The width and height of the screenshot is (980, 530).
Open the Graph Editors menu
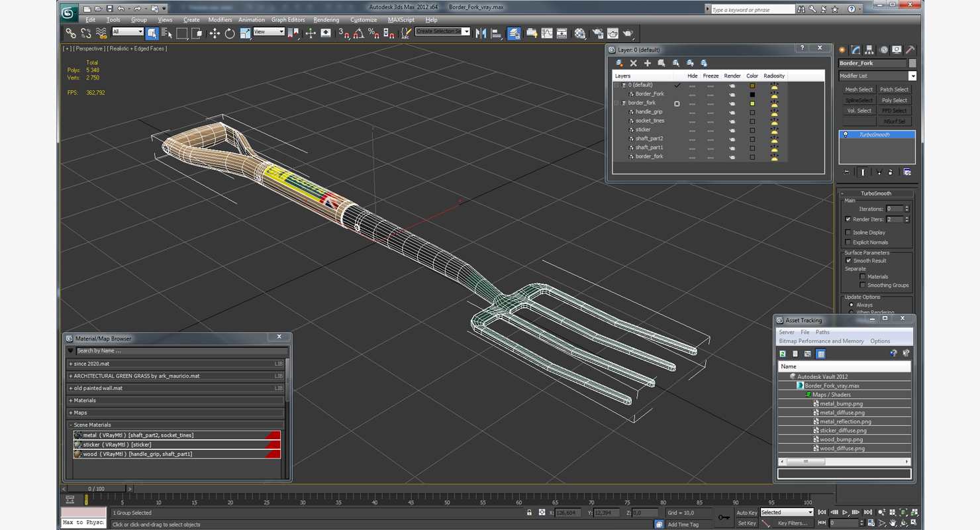(288, 20)
